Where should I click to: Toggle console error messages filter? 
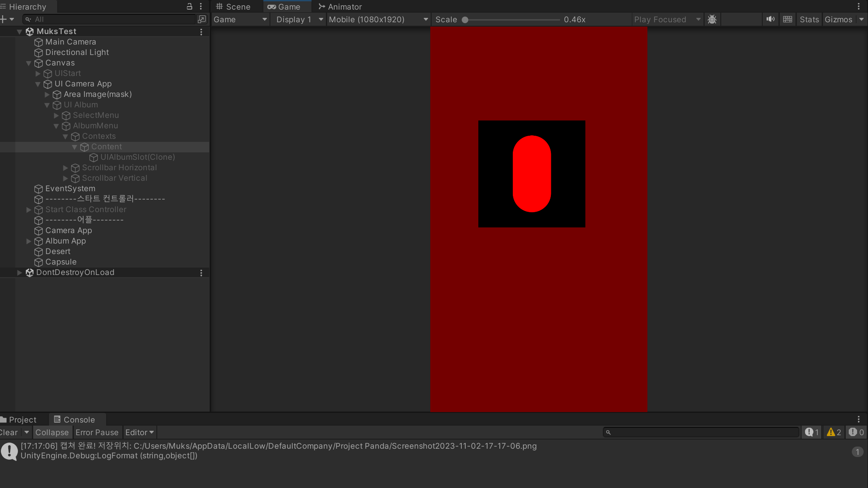pos(856,432)
